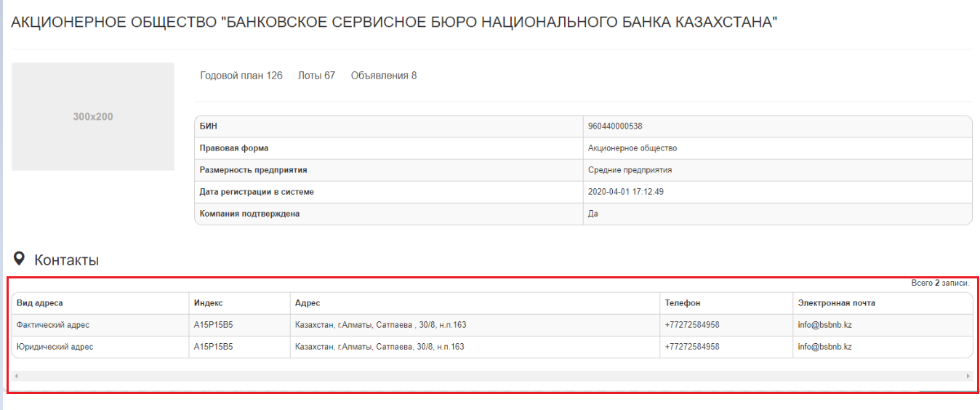The image size is (980, 410).
Task: Click the Индекс column header
Action: (208, 303)
